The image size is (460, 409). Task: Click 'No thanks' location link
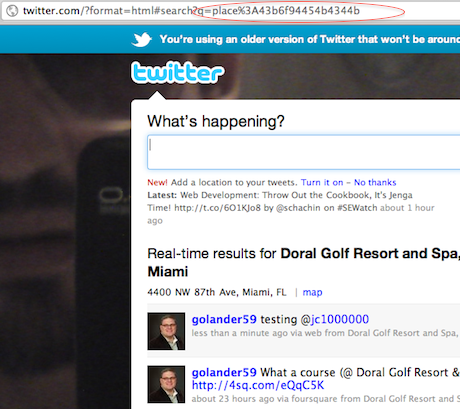[375, 182]
